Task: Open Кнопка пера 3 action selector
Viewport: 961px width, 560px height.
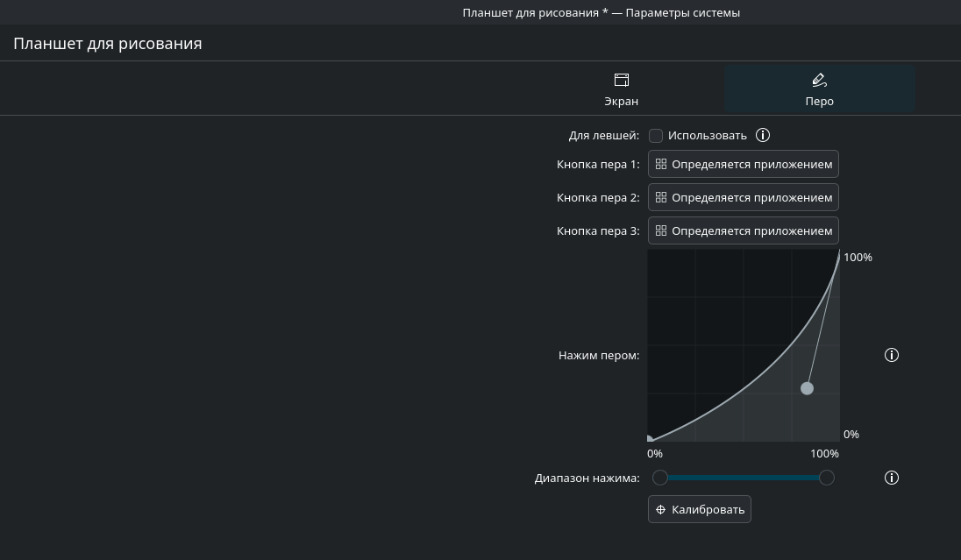Action: tap(743, 230)
